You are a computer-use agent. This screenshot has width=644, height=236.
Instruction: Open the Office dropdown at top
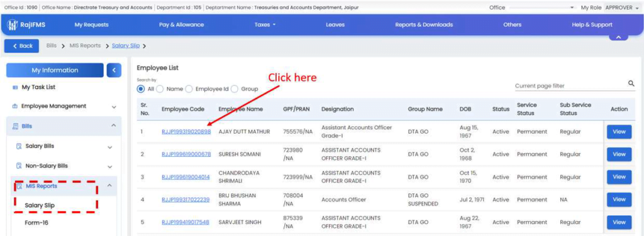[541, 8]
